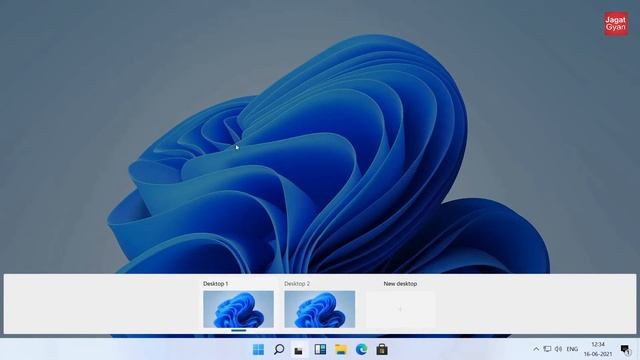Add a New desktop with plus tile
This screenshot has width=640, height=360.
[x=400, y=309]
